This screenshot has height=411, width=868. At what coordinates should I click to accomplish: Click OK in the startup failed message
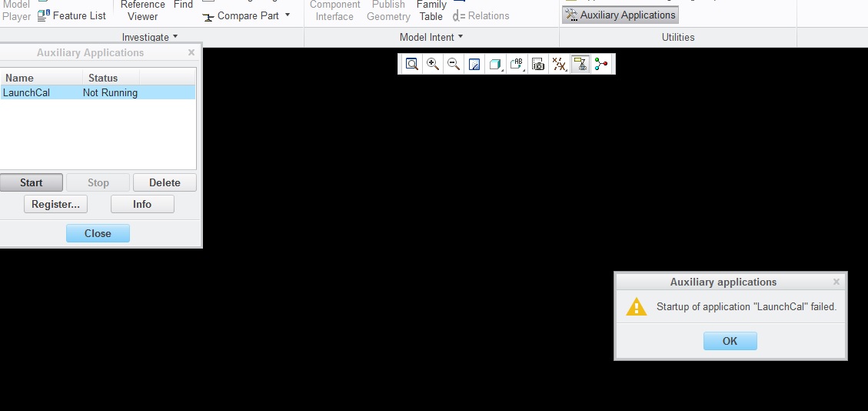click(730, 341)
